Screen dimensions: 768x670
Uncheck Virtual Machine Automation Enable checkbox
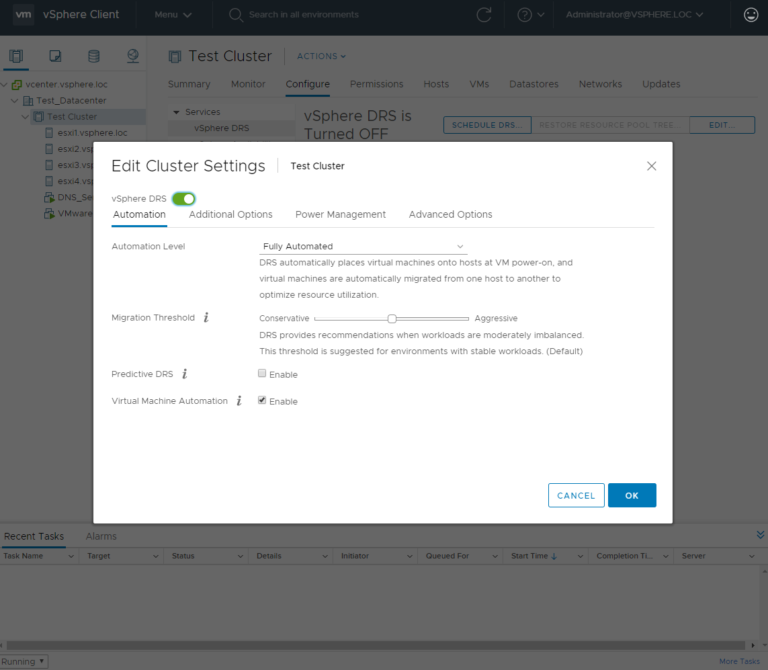(x=262, y=400)
